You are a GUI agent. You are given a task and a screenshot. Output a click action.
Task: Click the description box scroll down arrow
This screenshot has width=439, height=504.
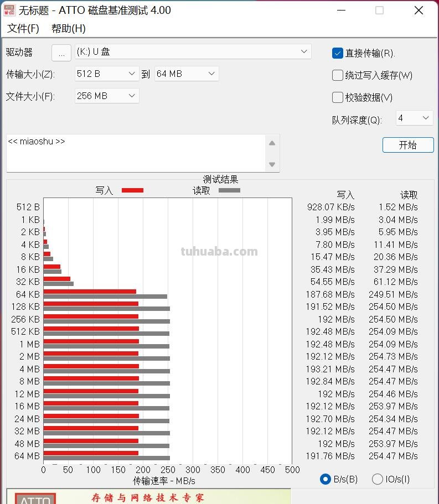coord(272,164)
